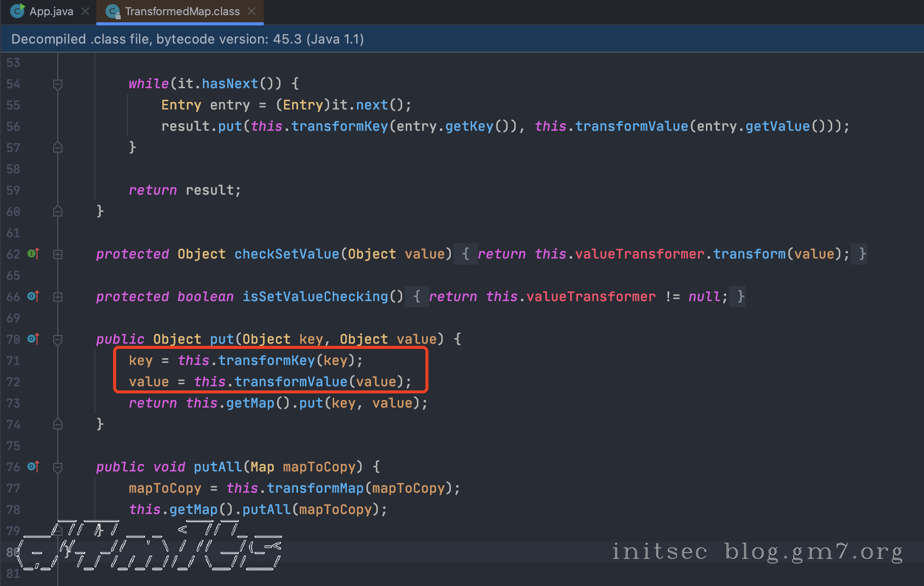Expand the folded isSetValueChecking method using its plus marker
This screenshot has width=924, height=586.
58,297
